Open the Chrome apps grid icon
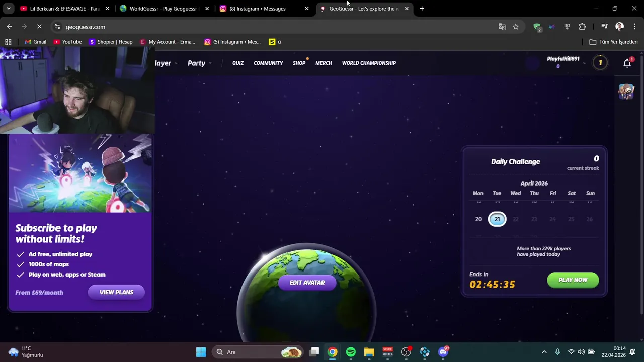 click(x=8, y=42)
